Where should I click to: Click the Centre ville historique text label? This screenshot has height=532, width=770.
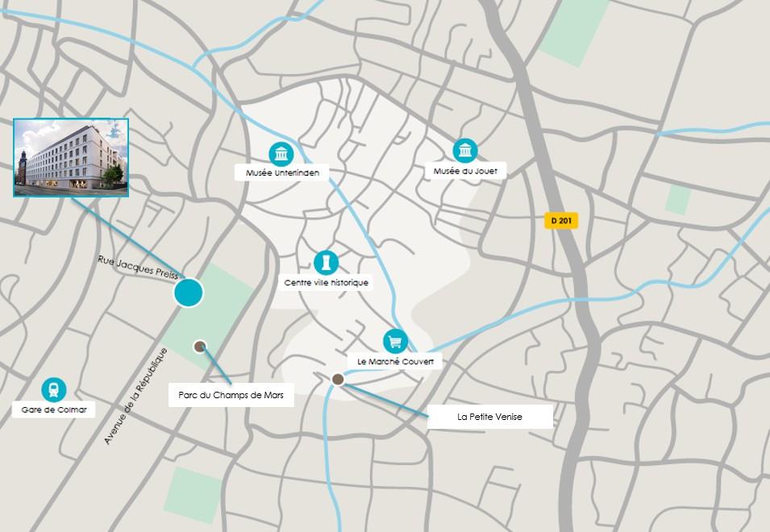pyautogui.click(x=326, y=283)
